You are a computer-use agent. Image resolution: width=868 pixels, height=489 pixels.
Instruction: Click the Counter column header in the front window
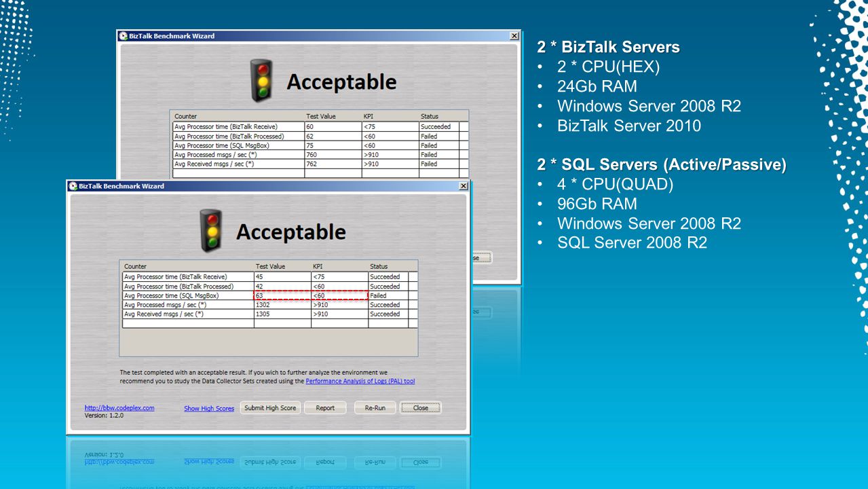coord(188,266)
